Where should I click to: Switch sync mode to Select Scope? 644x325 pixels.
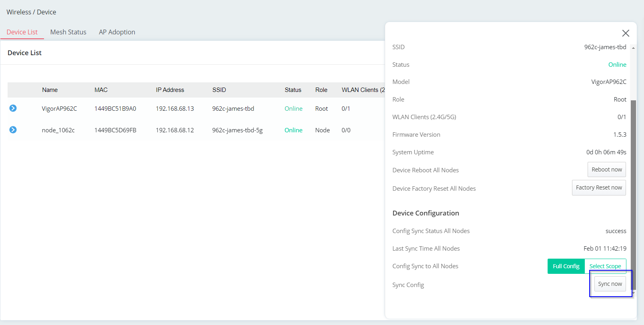pyautogui.click(x=605, y=266)
